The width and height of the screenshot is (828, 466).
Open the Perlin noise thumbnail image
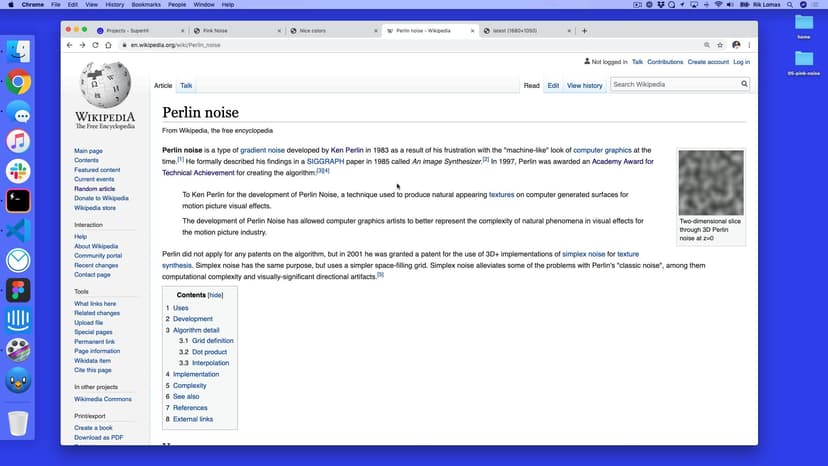[711, 182]
